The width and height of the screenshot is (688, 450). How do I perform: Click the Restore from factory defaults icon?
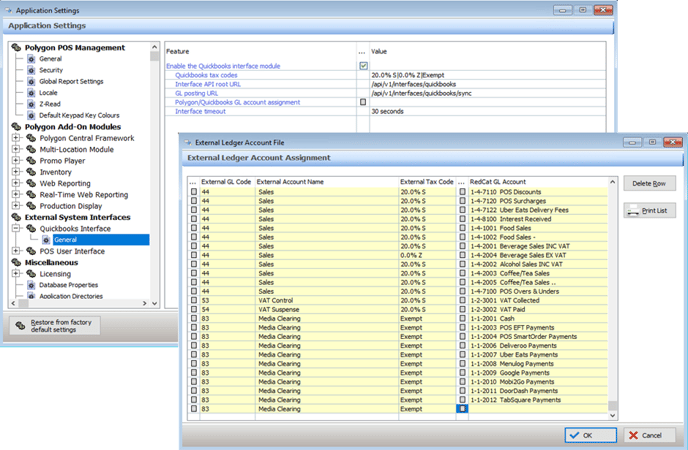click(x=20, y=325)
